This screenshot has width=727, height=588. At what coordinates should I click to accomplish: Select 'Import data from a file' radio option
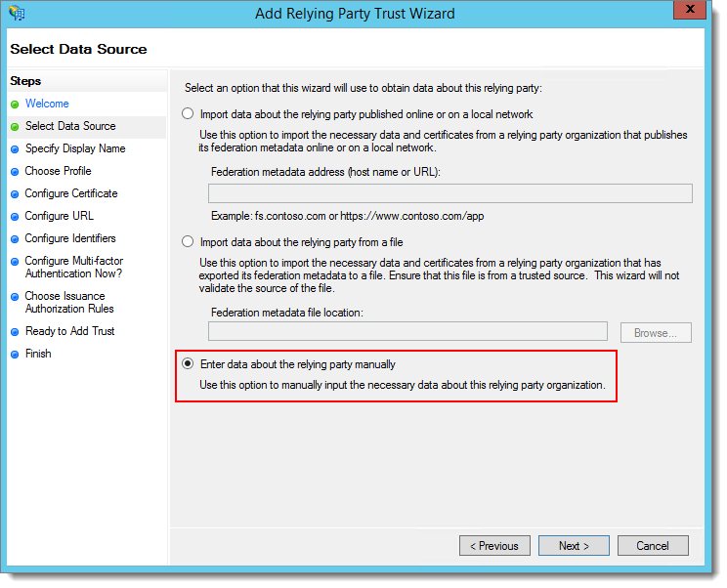click(x=188, y=242)
